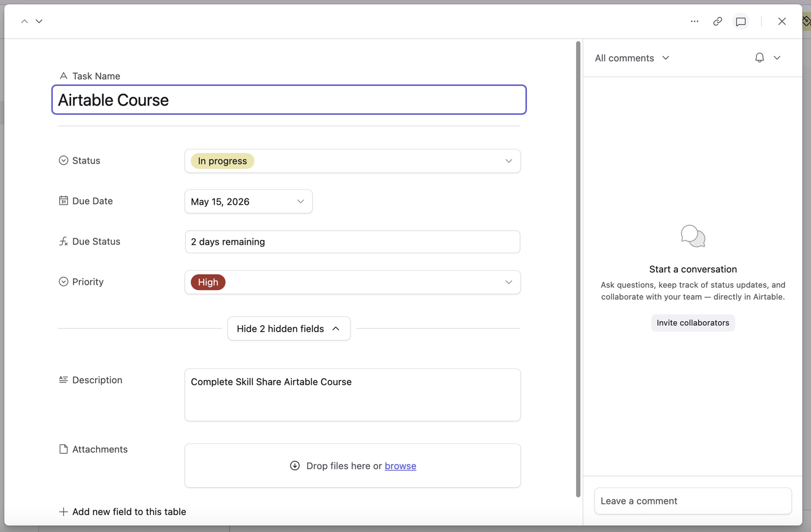Add new field to this table
Image resolution: width=811 pixels, height=532 pixels.
pyautogui.click(x=122, y=511)
